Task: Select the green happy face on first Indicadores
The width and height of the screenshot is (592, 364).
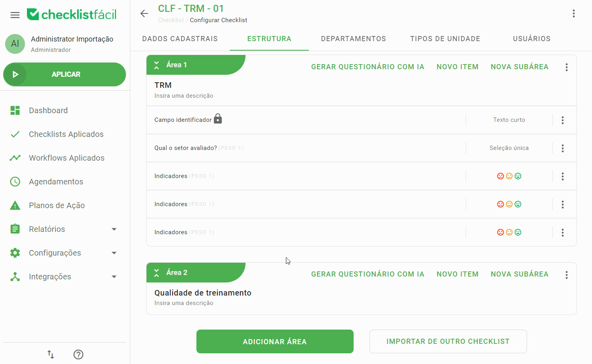Action: tap(518, 176)
